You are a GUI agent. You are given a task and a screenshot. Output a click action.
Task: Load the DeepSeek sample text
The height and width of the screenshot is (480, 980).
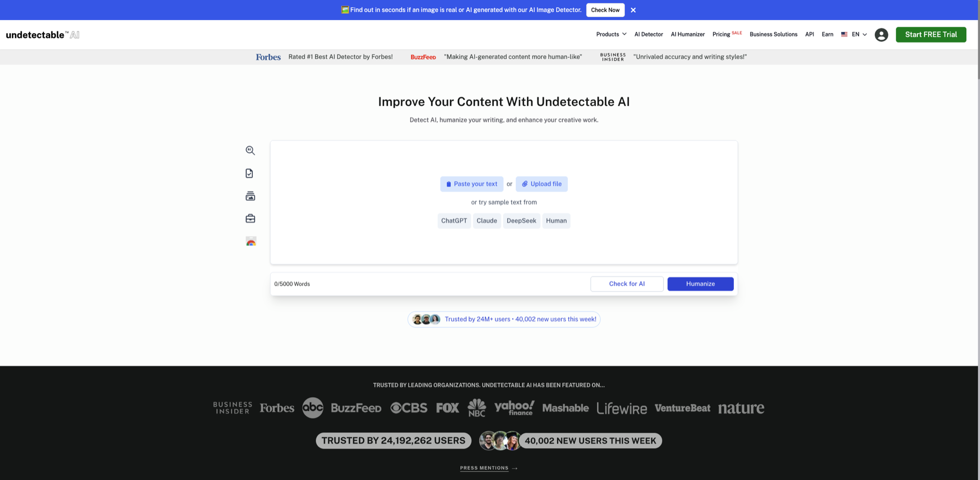click(x=522, y=220)
